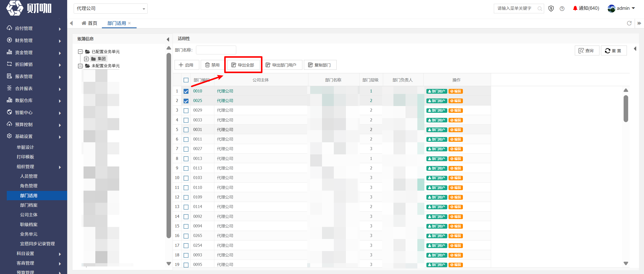
Task: Click the tab bar left scroll arrow
Action: tap(71, 23)
